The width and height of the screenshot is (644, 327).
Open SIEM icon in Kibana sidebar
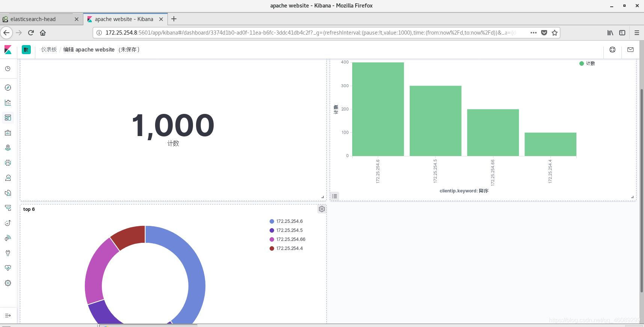8,238
